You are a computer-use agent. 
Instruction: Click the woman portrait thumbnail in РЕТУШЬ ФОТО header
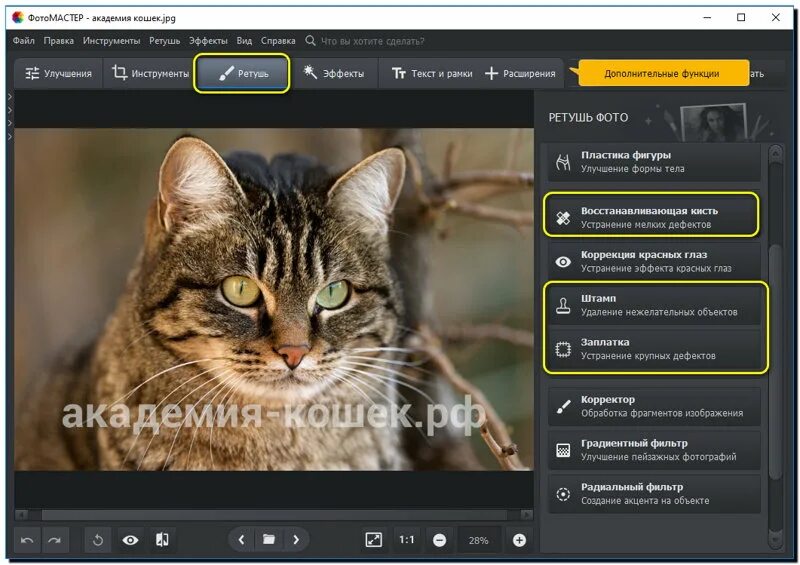pos(714,122)
